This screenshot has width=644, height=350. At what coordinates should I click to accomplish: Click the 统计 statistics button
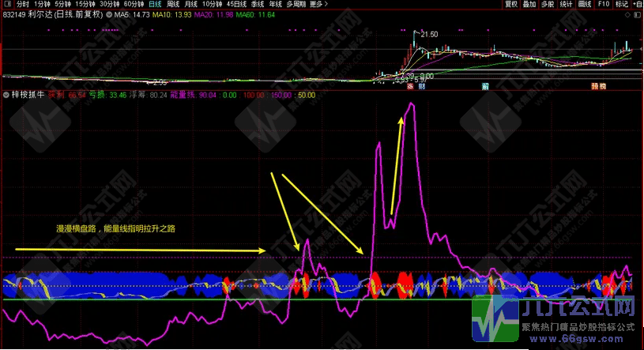point(567,4)
